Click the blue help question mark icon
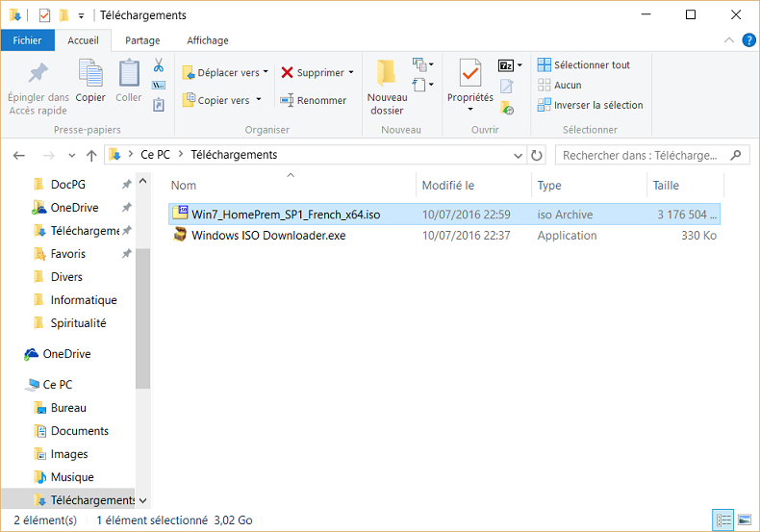This screenshot has width=760, height=532. tap(747, 40)
